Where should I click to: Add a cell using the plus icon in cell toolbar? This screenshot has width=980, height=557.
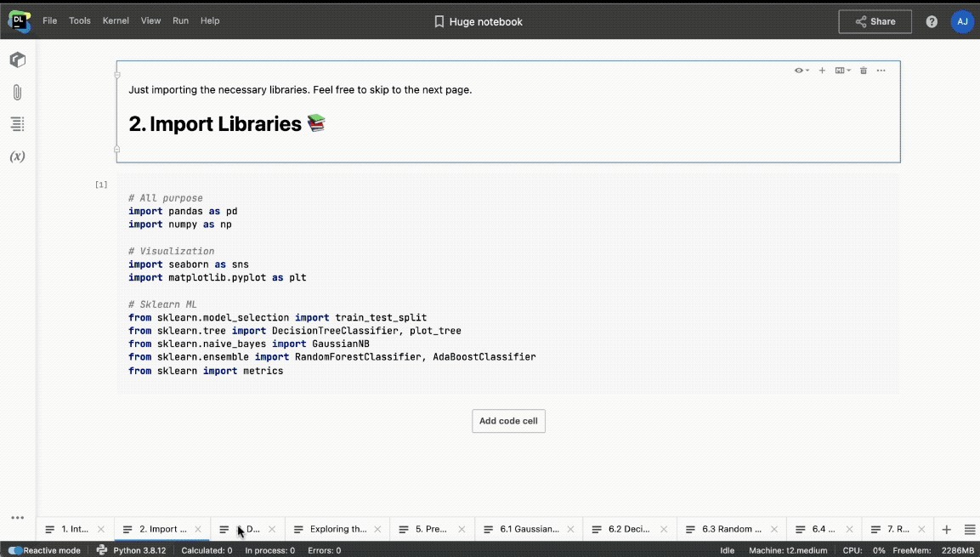click(822, 71)
